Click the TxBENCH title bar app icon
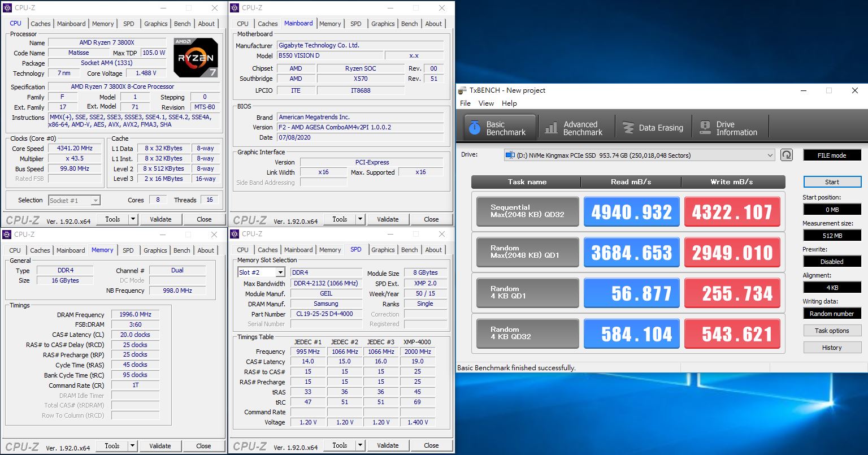 [x=463, y=90]
